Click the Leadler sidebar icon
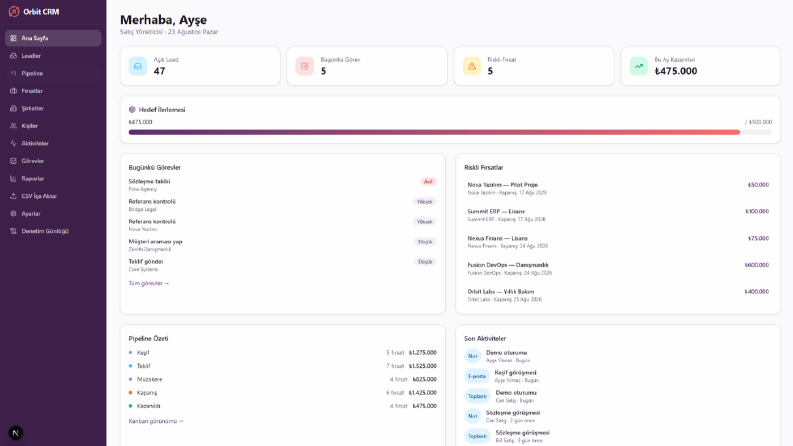Viewport: 793px width, 446px height. (x=13, y=56)
